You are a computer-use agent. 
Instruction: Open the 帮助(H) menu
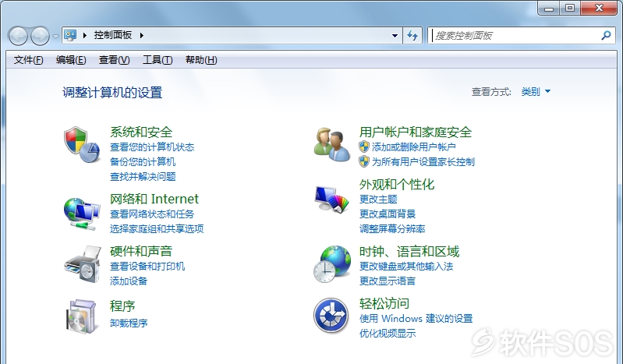201,60
